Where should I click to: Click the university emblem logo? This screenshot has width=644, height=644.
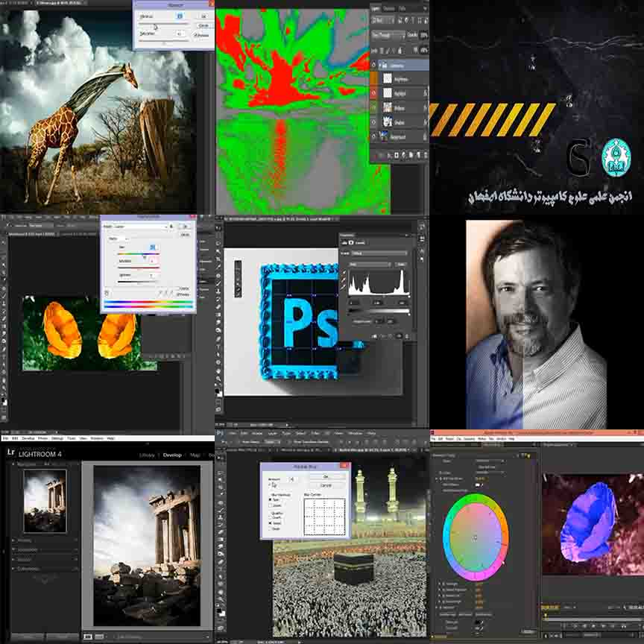coord(616,157)
